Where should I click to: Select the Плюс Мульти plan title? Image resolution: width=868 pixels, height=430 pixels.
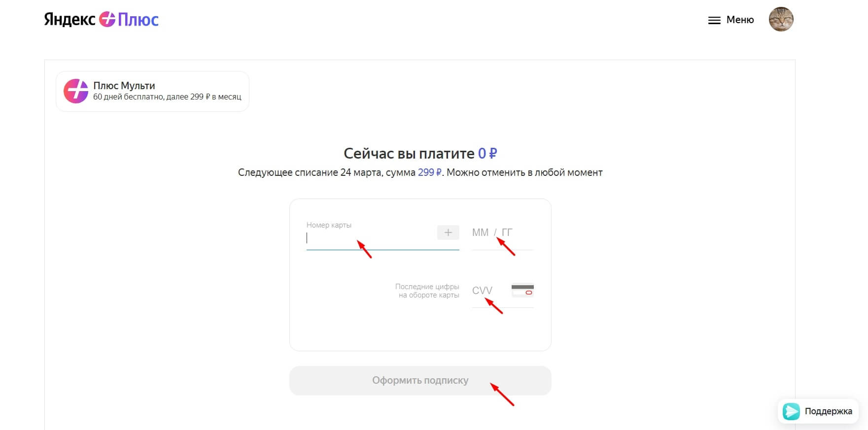124,86
